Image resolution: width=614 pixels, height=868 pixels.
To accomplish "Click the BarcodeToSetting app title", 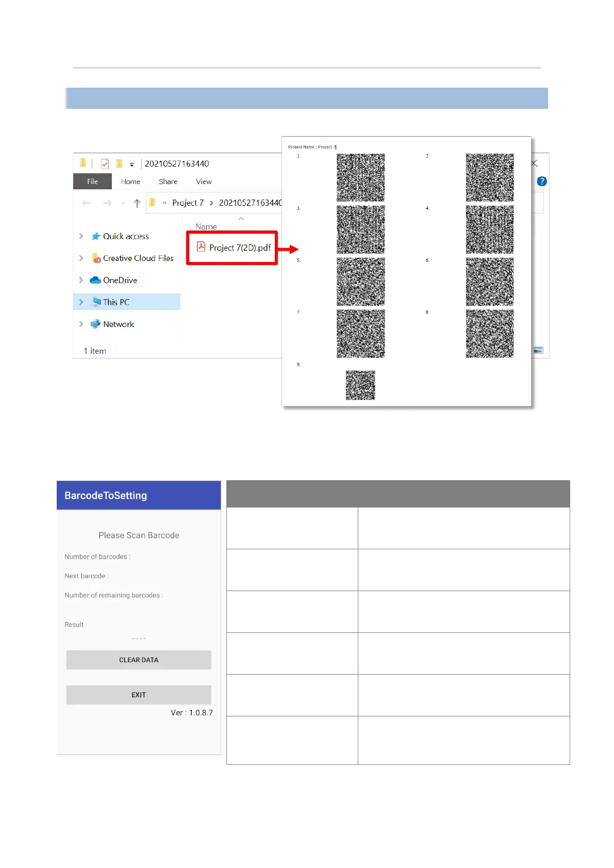I will click(x=106, y=496).
